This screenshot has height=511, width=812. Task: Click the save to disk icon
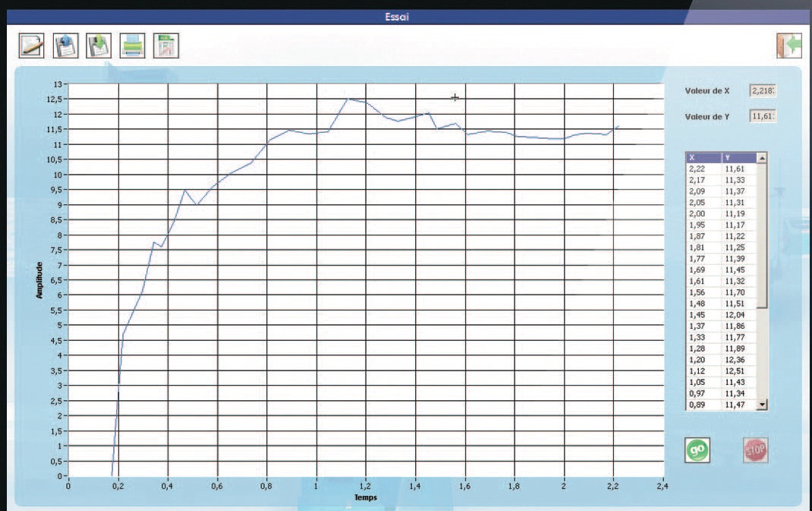pos(99,46)
